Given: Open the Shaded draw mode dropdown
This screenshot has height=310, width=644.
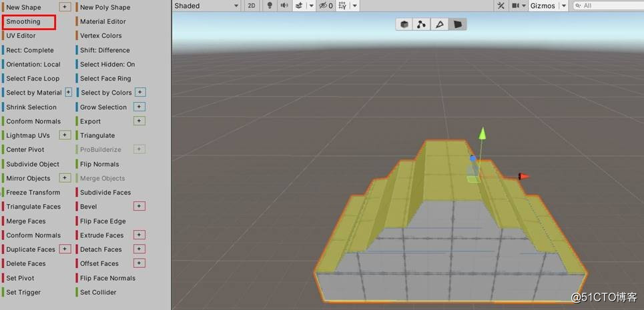Looking at the screenshot, I should [x=207, y=6].
